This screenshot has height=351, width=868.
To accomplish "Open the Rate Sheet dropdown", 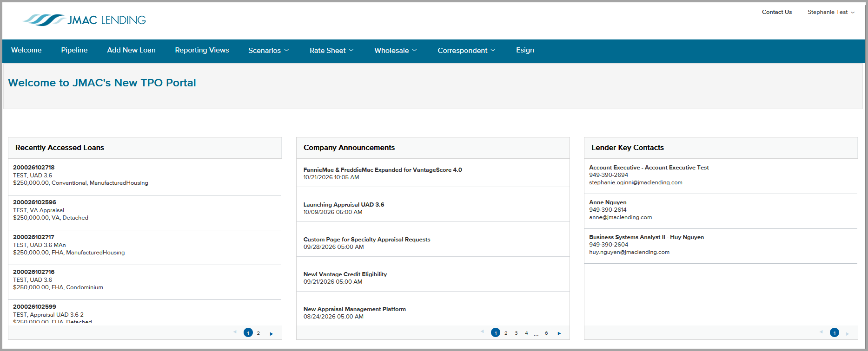I will [x=331, y=51].
